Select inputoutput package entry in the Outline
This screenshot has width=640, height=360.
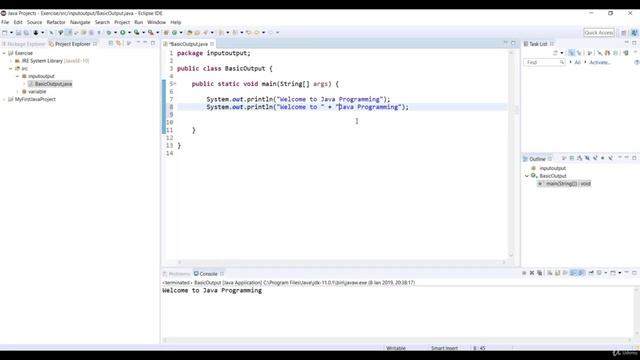[553, 168]
